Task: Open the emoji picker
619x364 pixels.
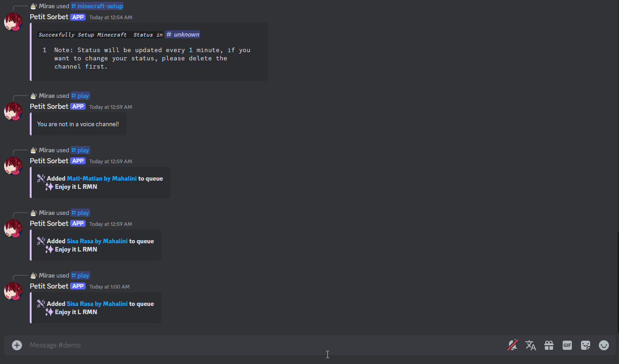Action: (604, 345)
